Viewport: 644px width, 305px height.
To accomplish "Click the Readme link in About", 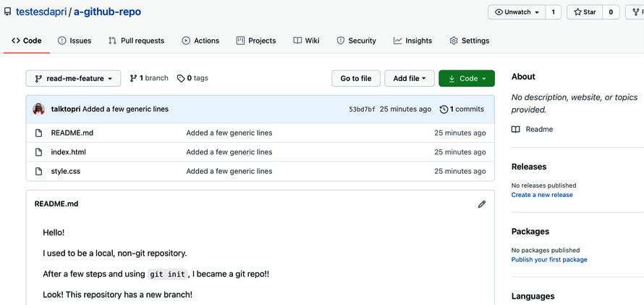I will [539, 129].
